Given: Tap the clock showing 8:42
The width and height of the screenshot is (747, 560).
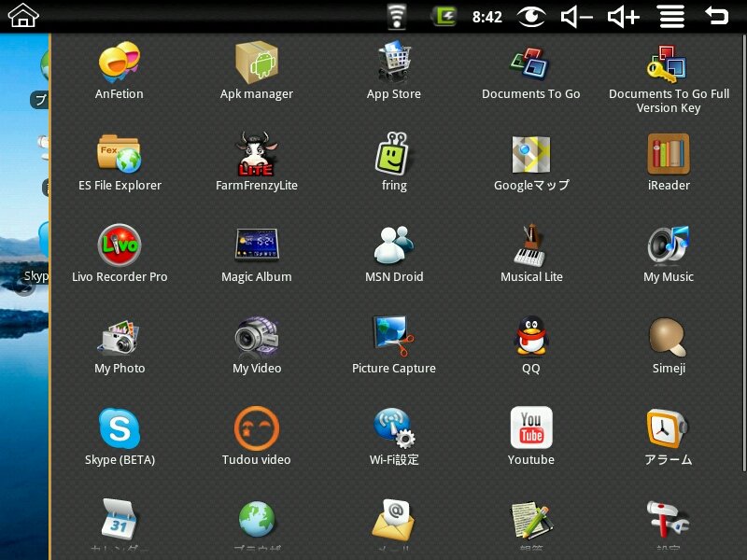Looking at the screenshot, I should (486, 17).
